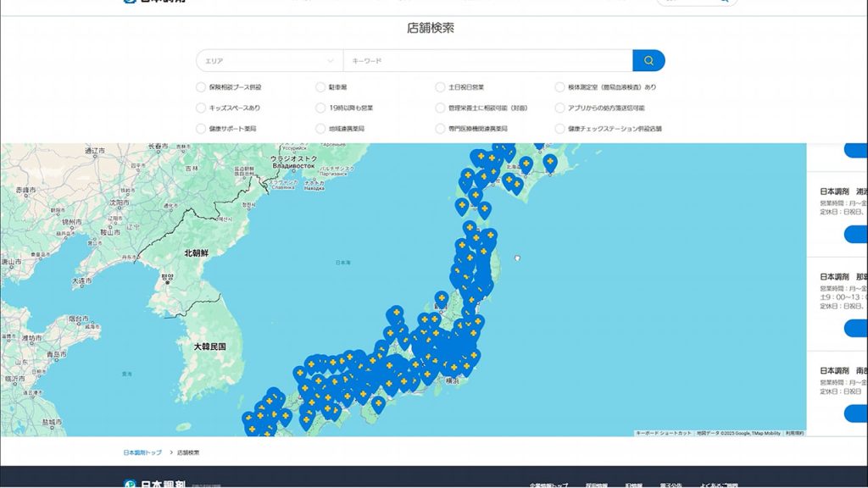Tick the 健康チェックステーション併設店舗 checkbox
Screen dimensions: 868x488
[560, 129]
